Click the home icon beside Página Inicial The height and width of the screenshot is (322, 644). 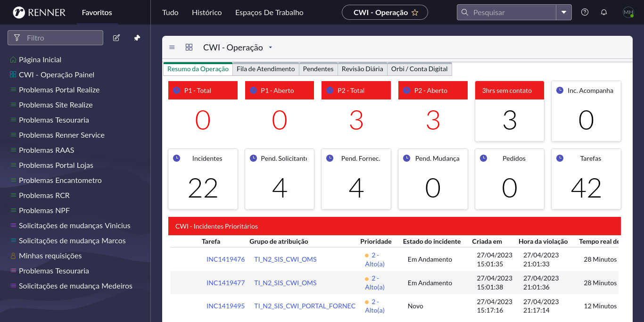(13, 60)
